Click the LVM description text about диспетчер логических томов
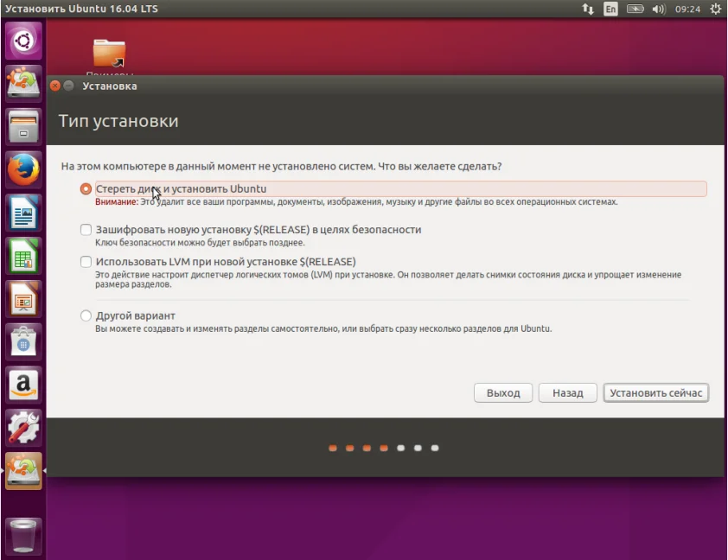Image resolution: width=728 pixels, height=560 pixels. [388, 279]
